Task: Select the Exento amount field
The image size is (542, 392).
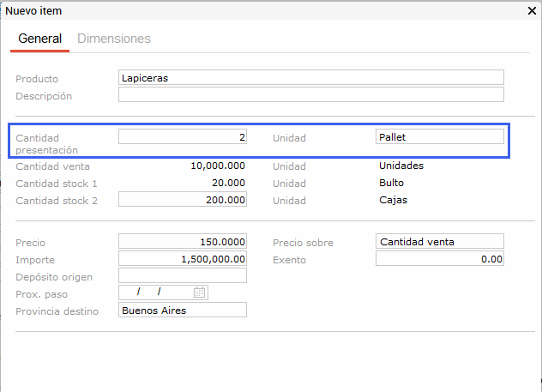Action: 439,258
